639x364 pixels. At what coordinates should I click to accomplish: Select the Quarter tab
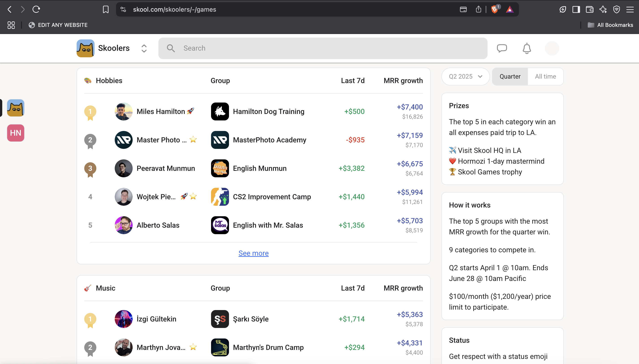click(510, 77)
